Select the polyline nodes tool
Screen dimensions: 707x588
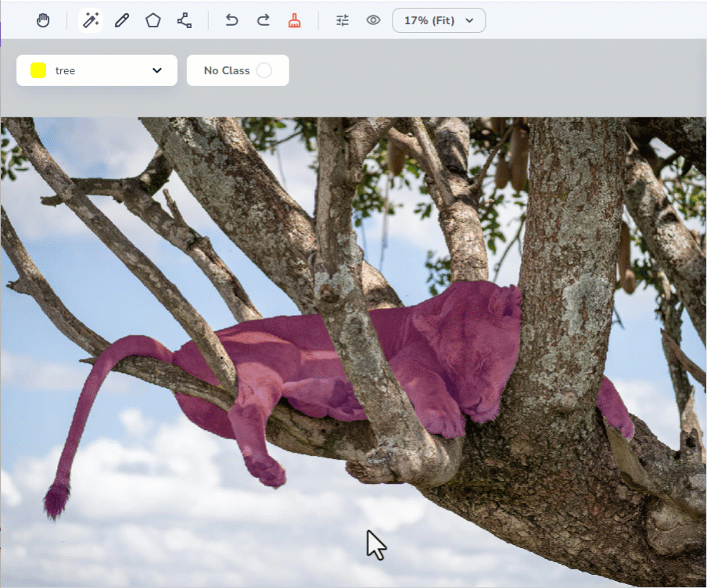(x=185, y=20)
